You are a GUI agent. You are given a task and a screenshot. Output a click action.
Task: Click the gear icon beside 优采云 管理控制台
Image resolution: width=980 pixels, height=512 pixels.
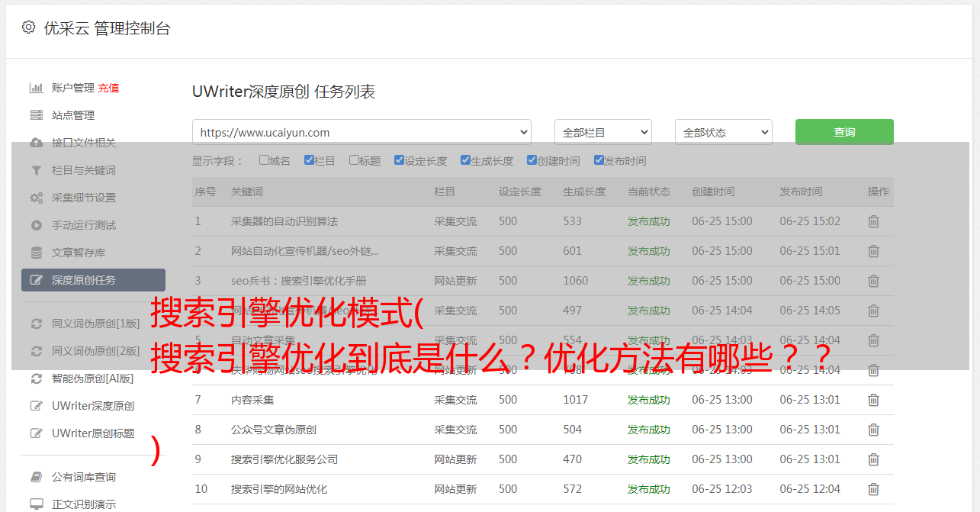pyautogui.click(x=28, y=27)
